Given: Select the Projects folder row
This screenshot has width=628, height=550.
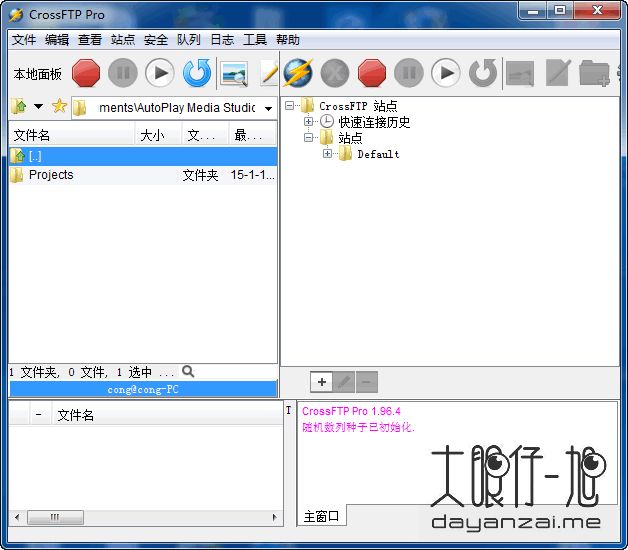Looking at the screenshot, I should (143, 175).
